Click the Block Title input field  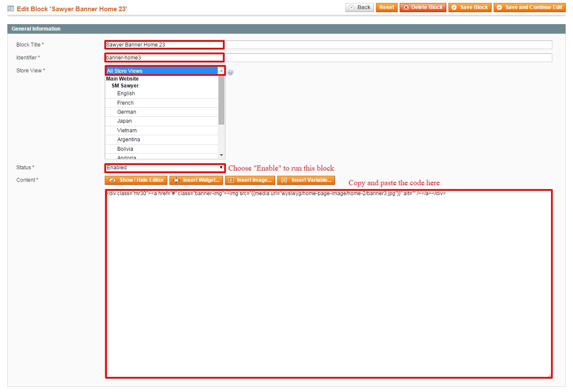click(329, 45)
